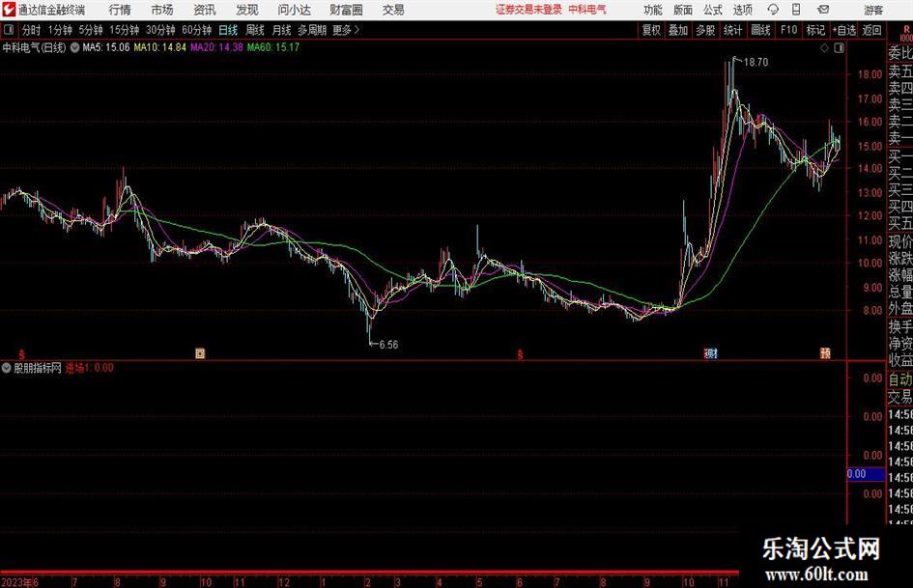The width and height of the screenshot is (913, 588).
Task: Open the customer service headset icon
Action: [x=773, y=10]
